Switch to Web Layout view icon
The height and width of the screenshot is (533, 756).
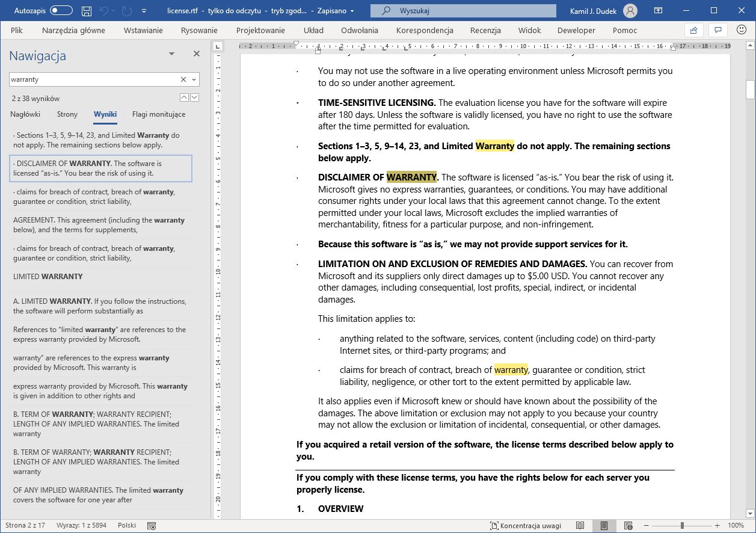click(628, 525)
